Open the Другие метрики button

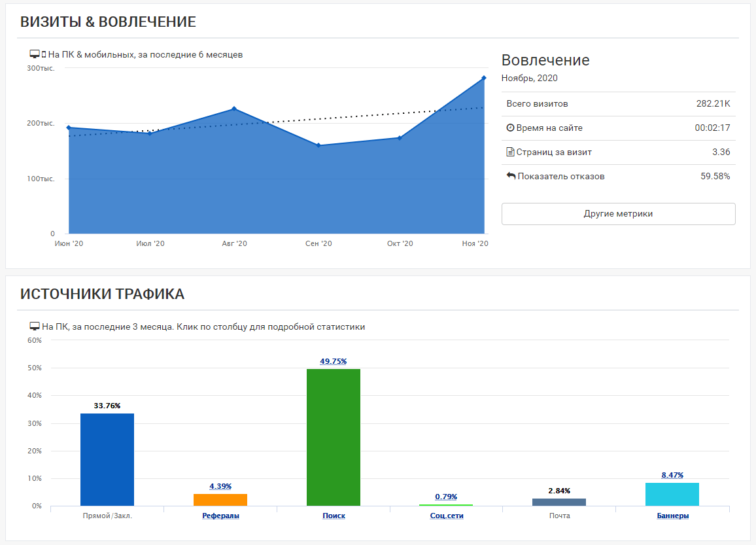coord(618,214)
